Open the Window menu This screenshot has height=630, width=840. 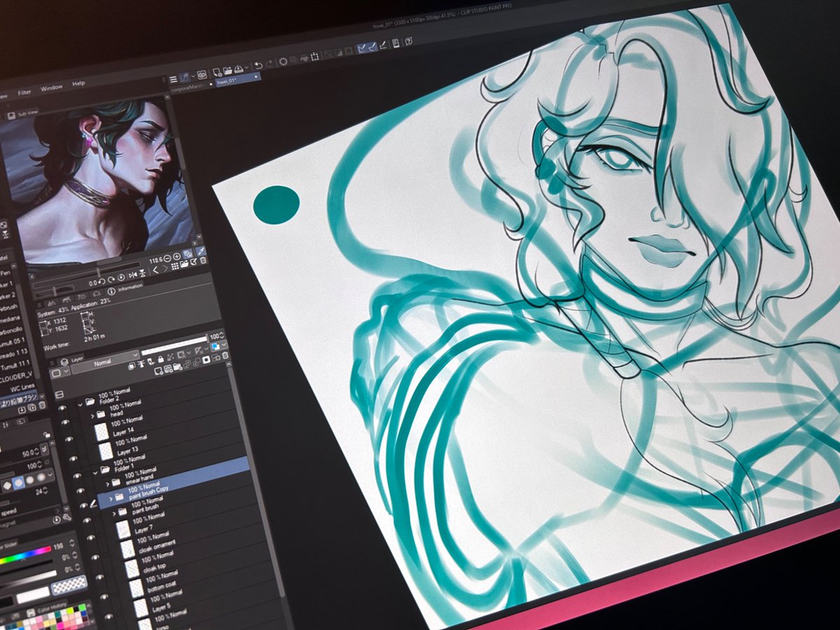click(x=51, y=87)
